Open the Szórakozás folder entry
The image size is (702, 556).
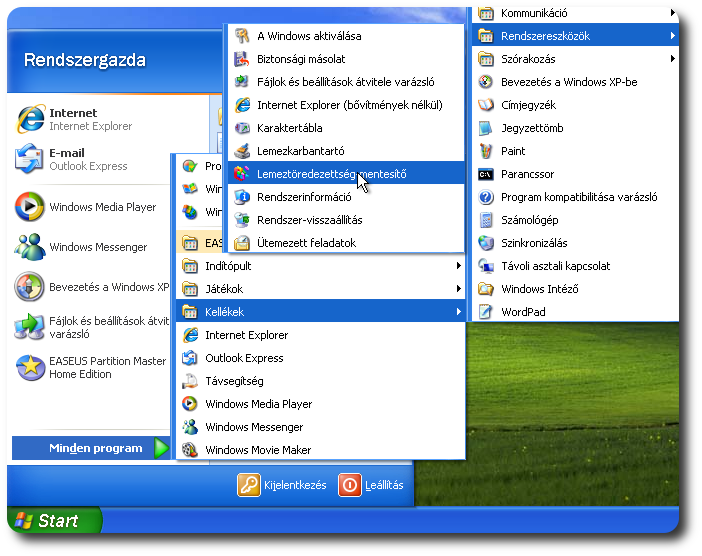(575, 59)
